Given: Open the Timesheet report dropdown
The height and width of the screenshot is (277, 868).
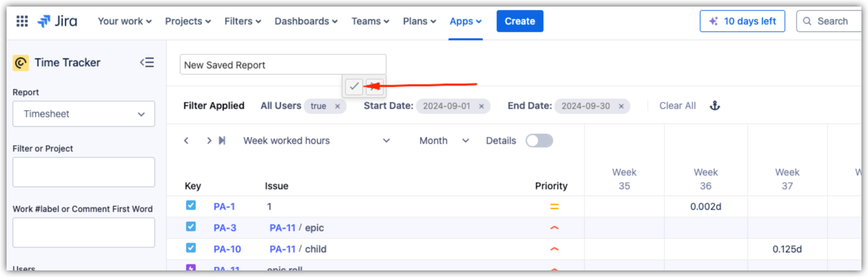Looking at the screenshot, I should (84, 114).
